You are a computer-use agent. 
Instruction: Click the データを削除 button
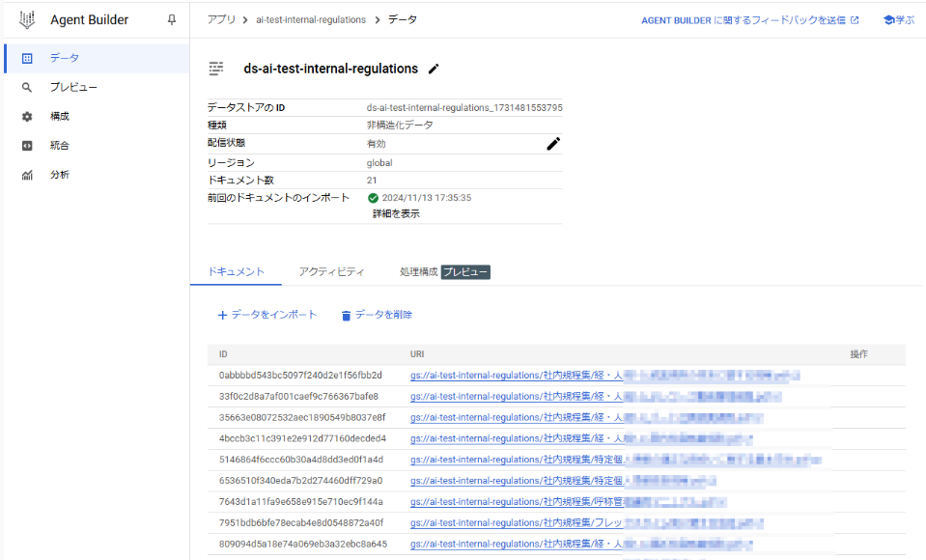tap(379, 314)
